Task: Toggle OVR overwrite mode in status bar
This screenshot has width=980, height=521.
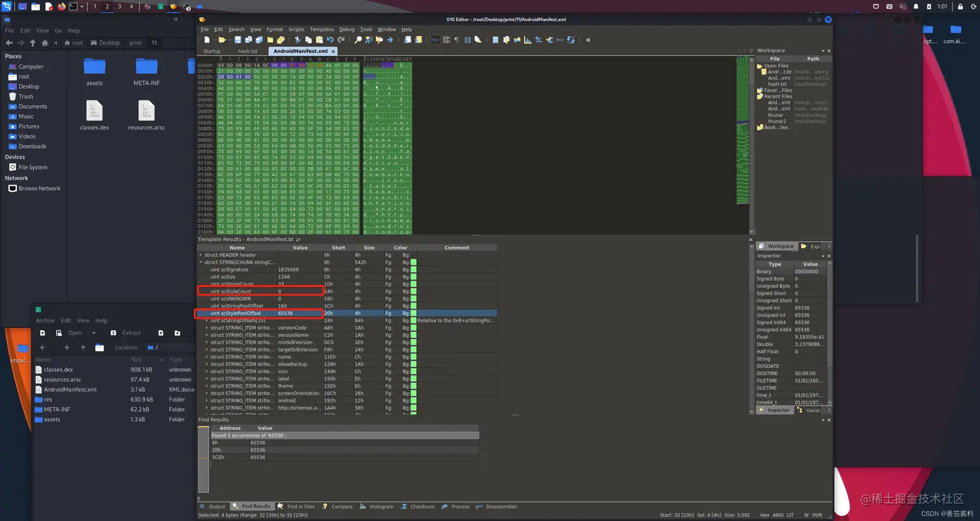Action: [x=817, y=515]
